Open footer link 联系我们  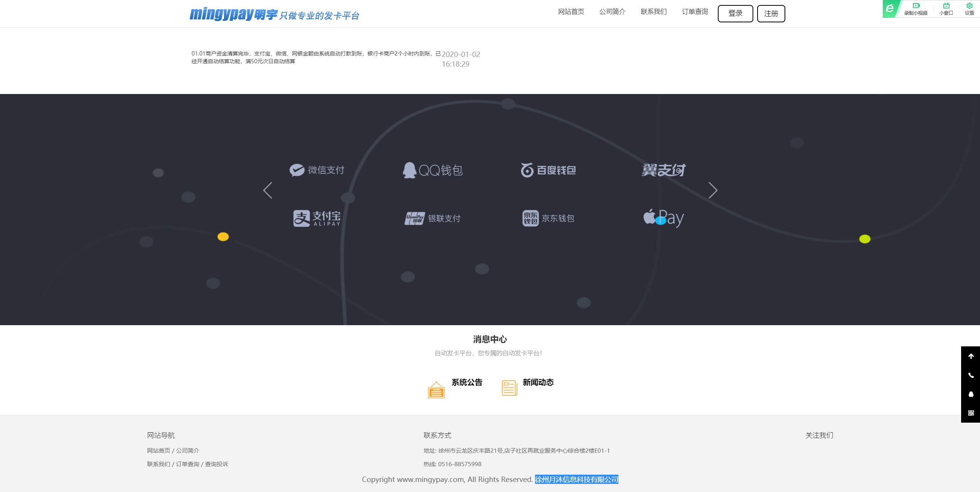point(158,464)
